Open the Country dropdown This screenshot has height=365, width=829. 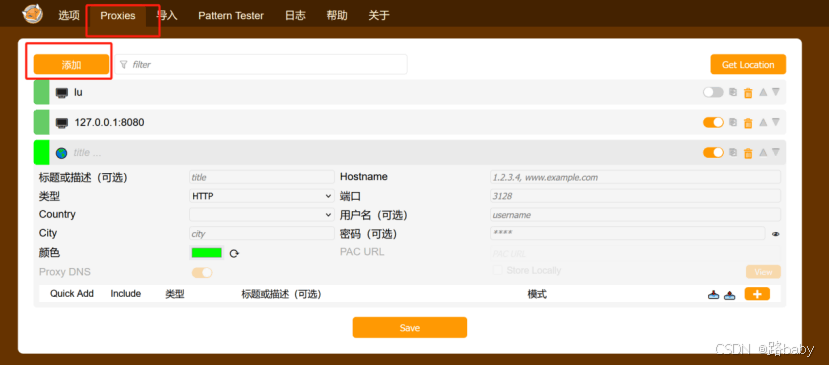(x=262, y=215)
